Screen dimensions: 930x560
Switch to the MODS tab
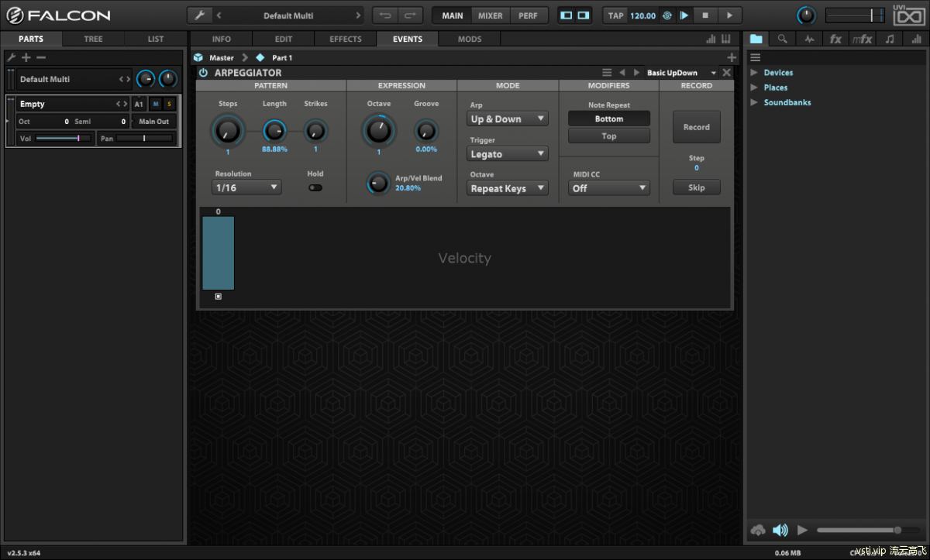tap(470, 39)
